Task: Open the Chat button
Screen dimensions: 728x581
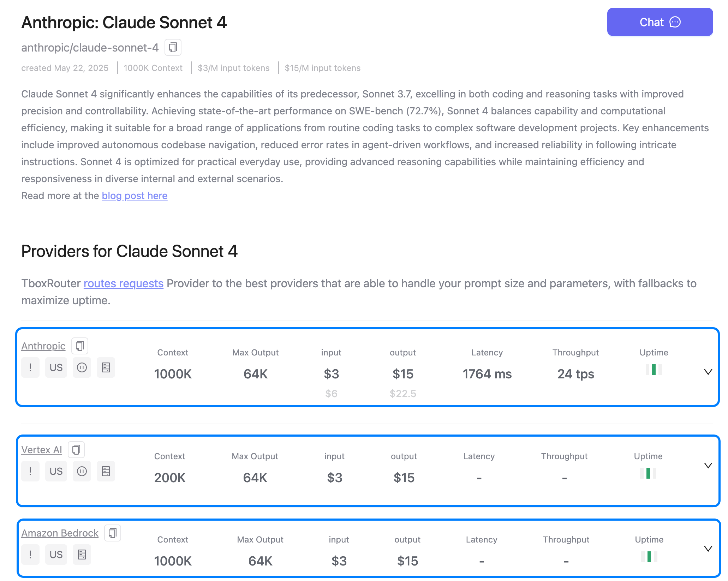Action: pyautogui.click(x=660, y=22)
